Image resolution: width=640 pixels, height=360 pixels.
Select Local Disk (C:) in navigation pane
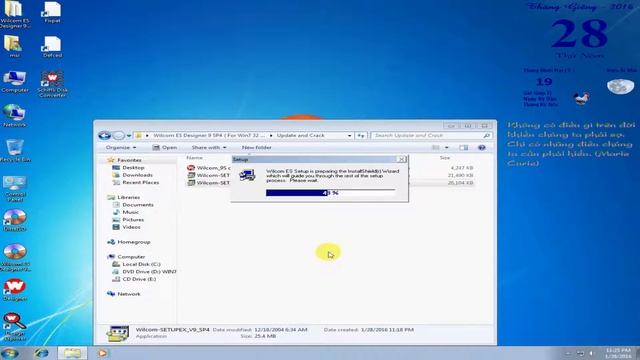[141, 264]
